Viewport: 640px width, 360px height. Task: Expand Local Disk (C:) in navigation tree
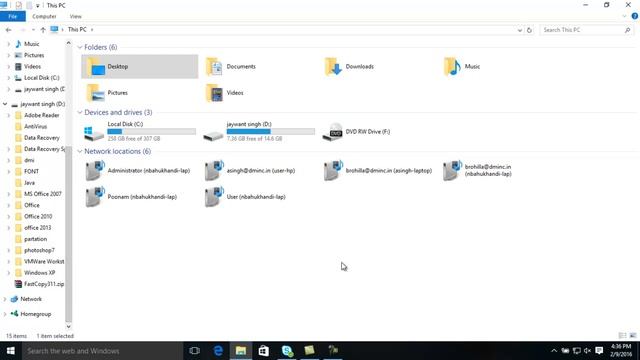9,78
